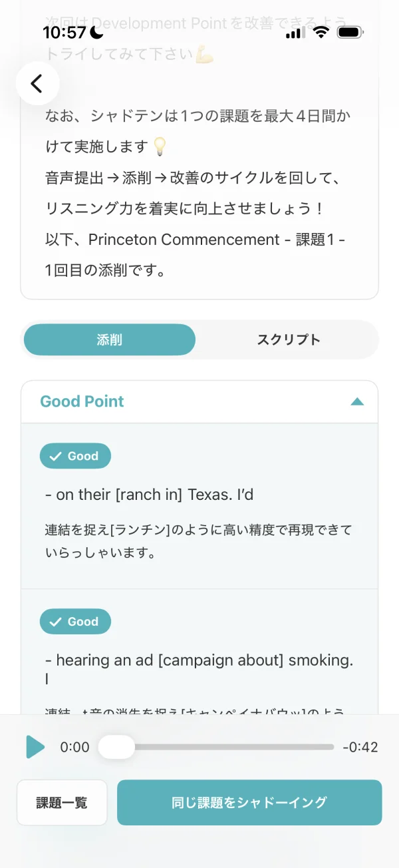Tap the cellular signal bars icon
This screenshot has height=868, width=399.
(x=295, y=32)
